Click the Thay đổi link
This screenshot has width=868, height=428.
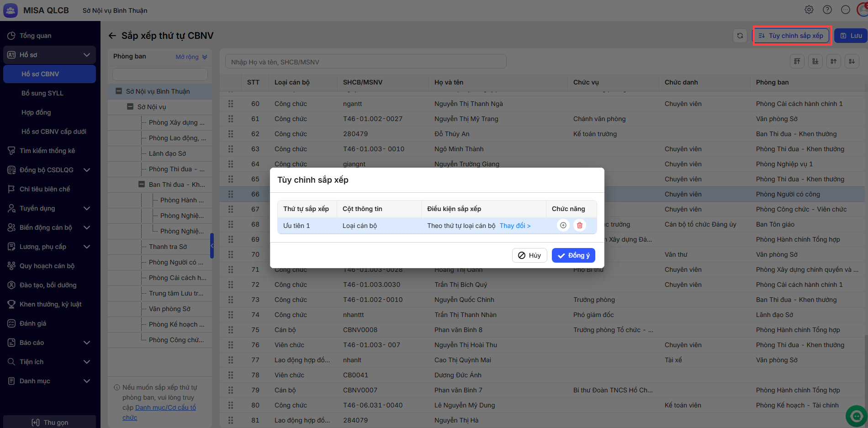coord(515,226)
